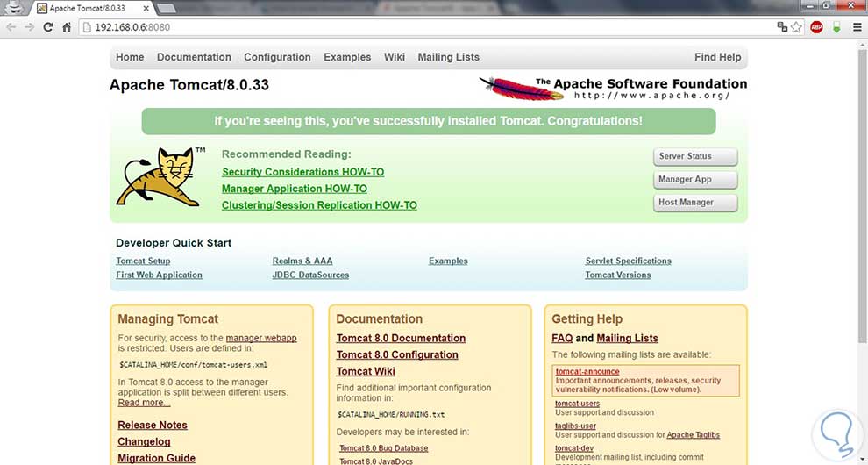Open the Wiki navigation item
The height and width of the screenshot is (465, 868).
[395, 57]
